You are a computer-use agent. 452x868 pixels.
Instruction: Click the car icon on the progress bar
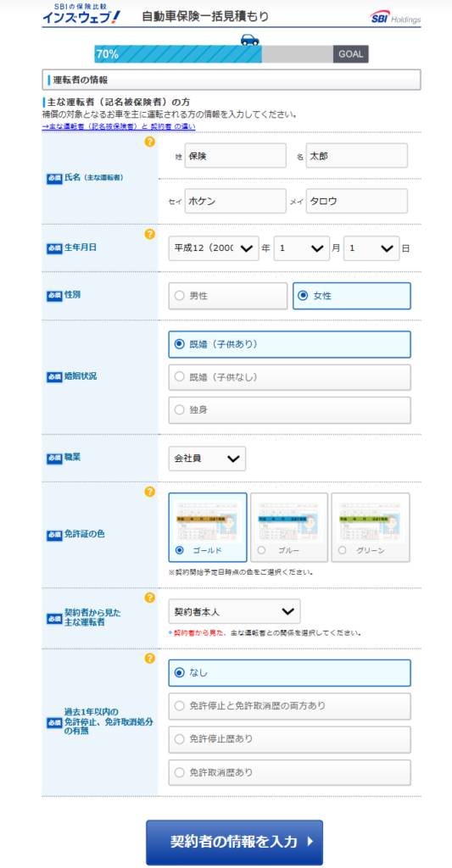[250, 39]
